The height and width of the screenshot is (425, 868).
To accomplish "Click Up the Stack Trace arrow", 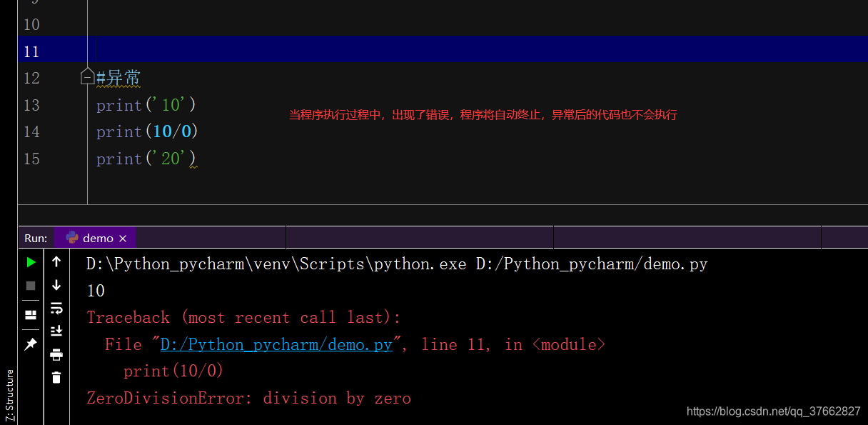I will point(56,262).
